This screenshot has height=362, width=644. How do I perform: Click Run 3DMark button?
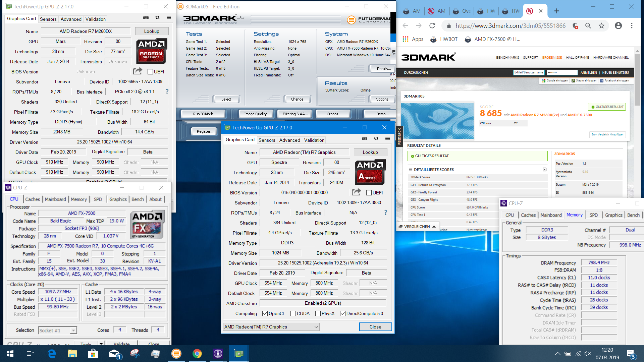point(203,114)
